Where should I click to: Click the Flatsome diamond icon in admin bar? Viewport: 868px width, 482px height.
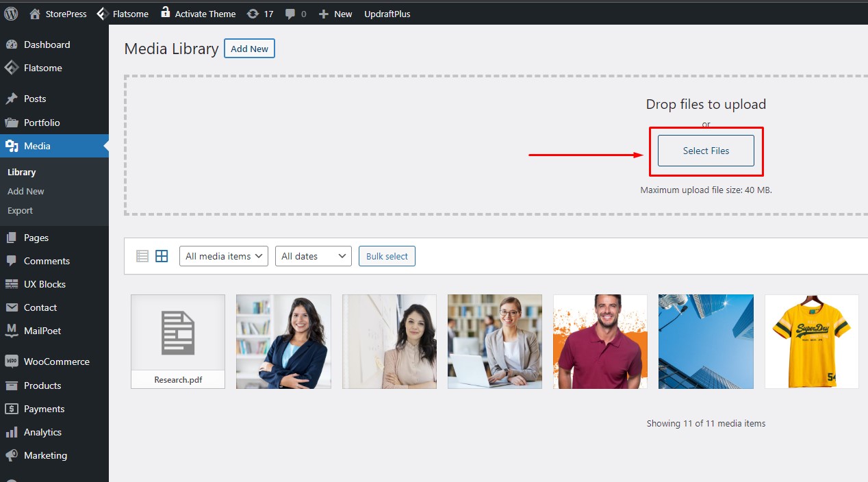(102, 13)
